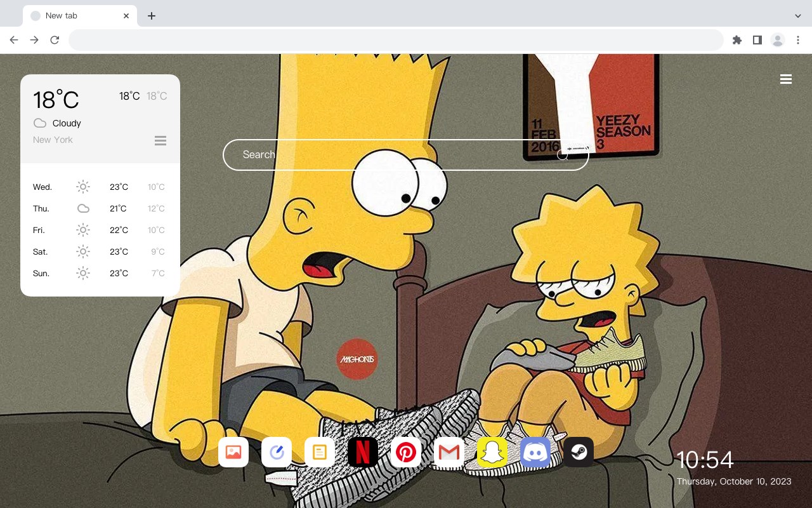Open the wallpaper gallery shortcut in the dock
812x508 pixels.
[x=233, y=452]
